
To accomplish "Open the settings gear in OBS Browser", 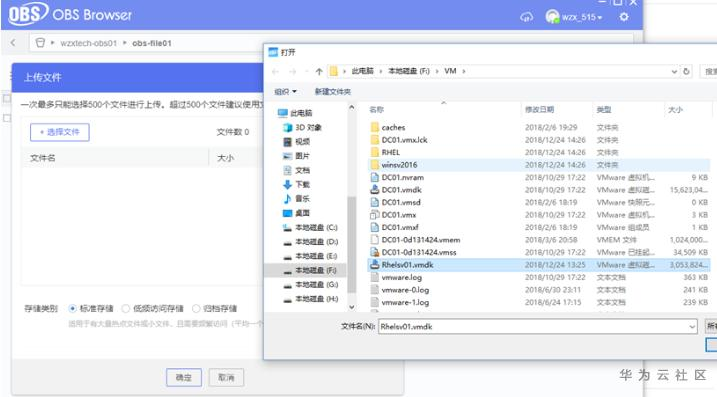I will pyautogui.click(x=624, y=17).
